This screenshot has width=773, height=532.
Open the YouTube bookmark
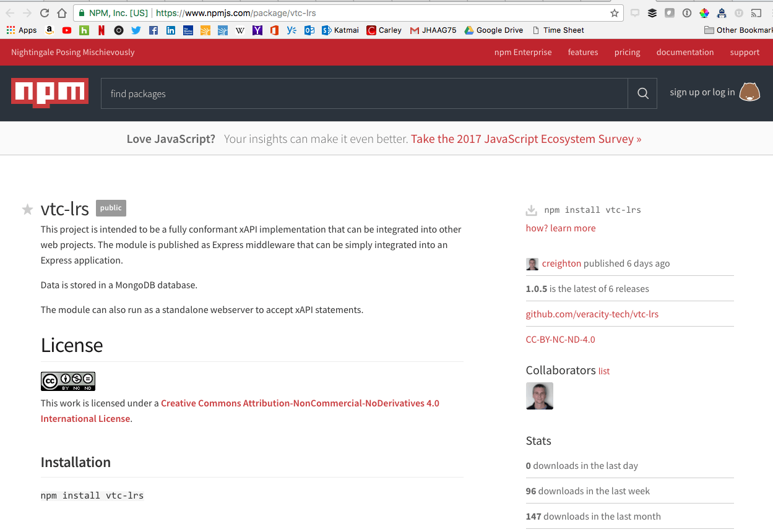pos(67,30)
